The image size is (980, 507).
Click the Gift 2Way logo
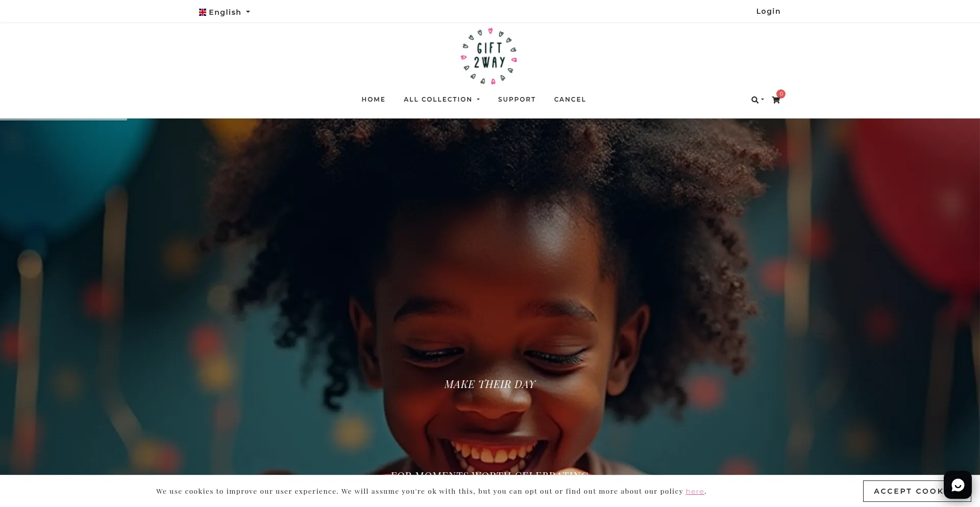pos(489,56)
